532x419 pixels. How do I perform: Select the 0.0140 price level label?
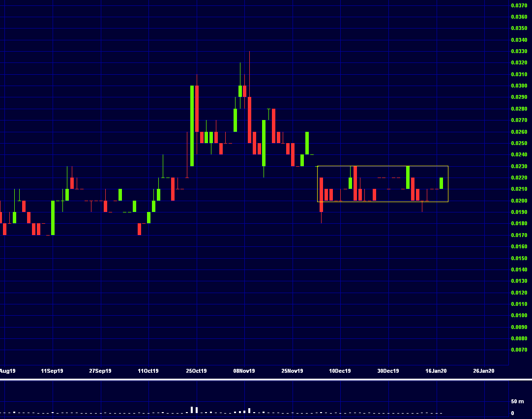pyautogui.click(x=519, y=269)
